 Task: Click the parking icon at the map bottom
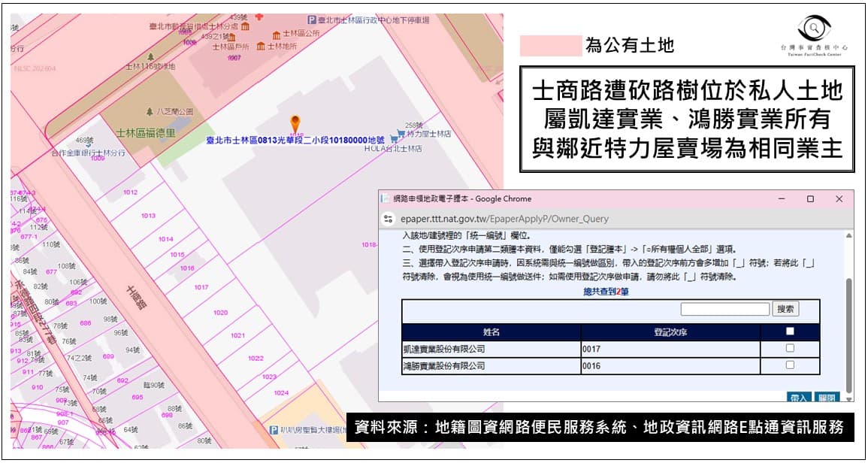coord(273,430)
